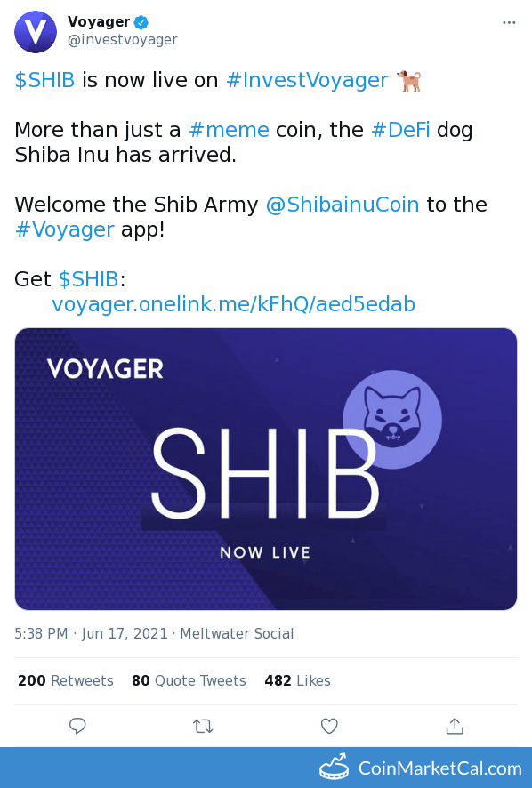Open the #InvestVoyager hashtag

tap(306, 80)
